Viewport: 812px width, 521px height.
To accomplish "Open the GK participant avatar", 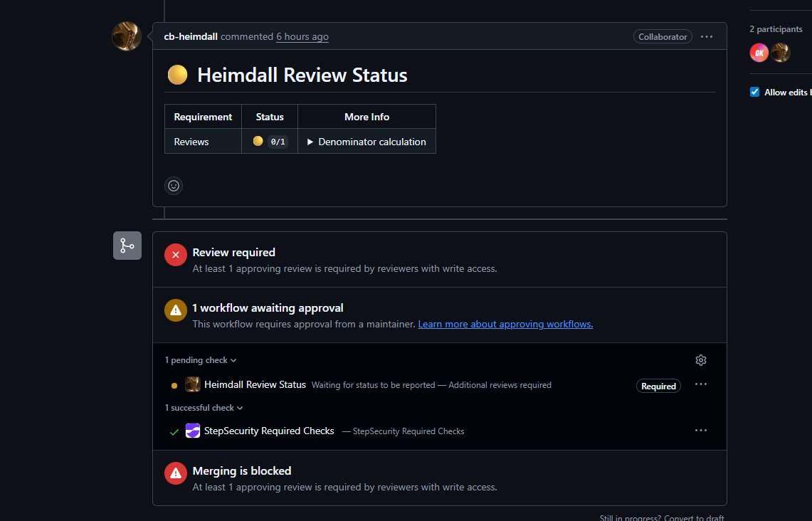I will (x=759, y=52).
